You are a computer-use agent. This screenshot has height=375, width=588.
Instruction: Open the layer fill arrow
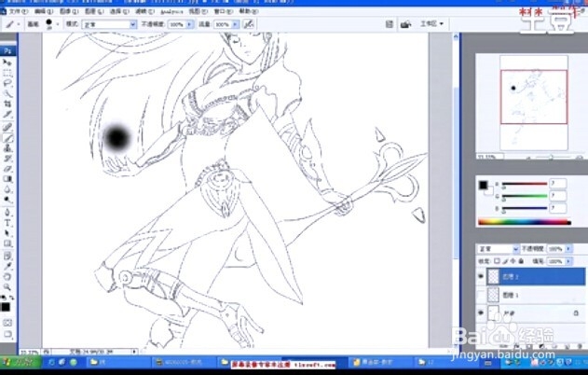[x=568, y=261]
